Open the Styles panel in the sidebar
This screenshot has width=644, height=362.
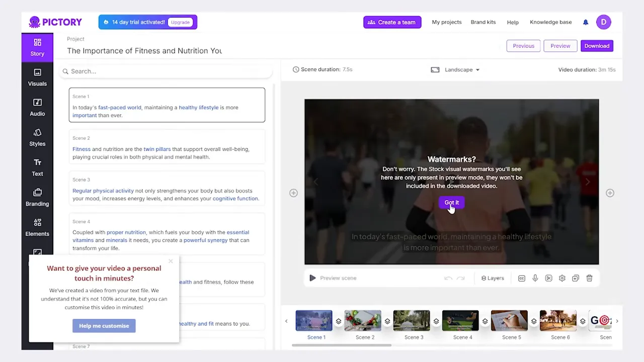click(x=37, y=138)
